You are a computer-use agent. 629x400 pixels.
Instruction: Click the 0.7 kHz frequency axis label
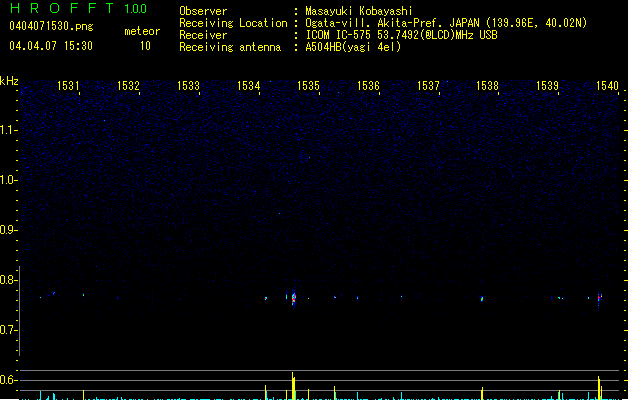[x=8, y=330]
